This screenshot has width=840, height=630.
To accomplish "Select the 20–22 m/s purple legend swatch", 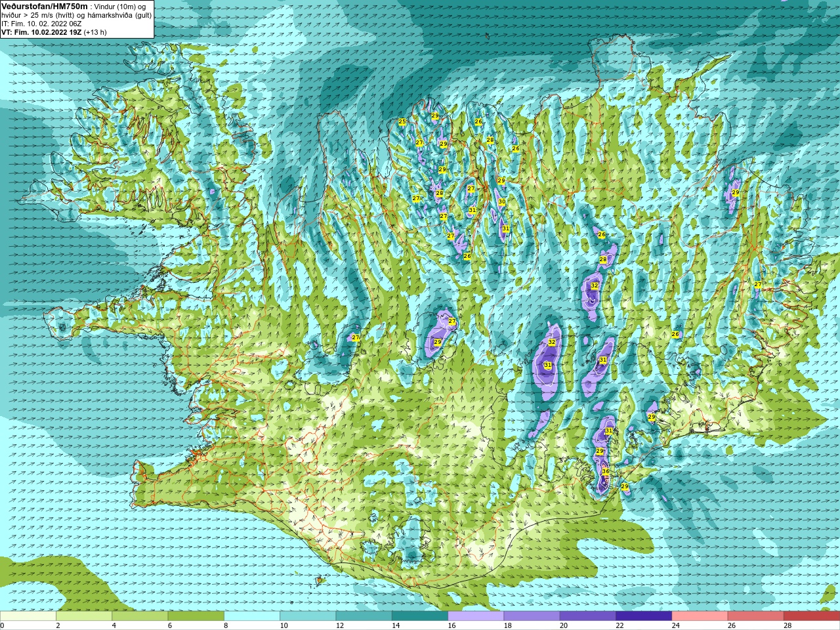I will tap(588, 616).
